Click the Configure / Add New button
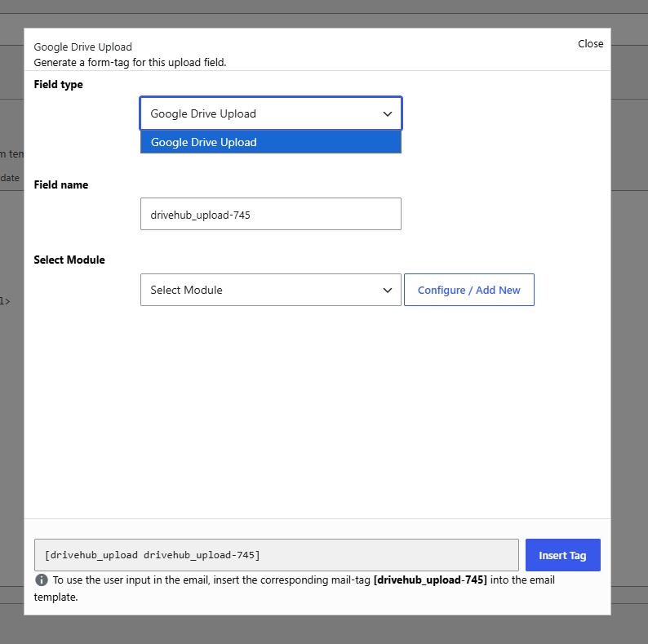The width and height of the screenshot is (648, 644). tap(469, 290)
